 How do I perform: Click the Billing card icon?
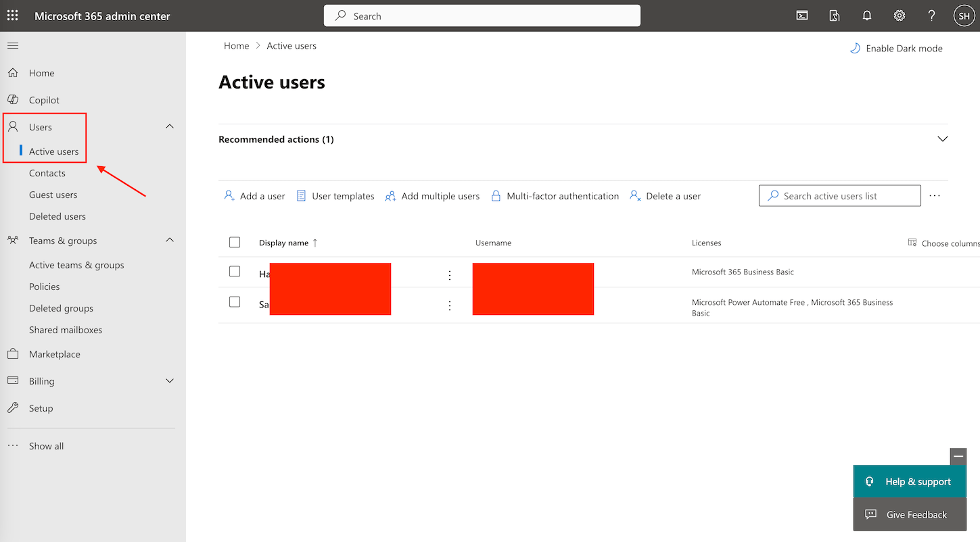13,380
